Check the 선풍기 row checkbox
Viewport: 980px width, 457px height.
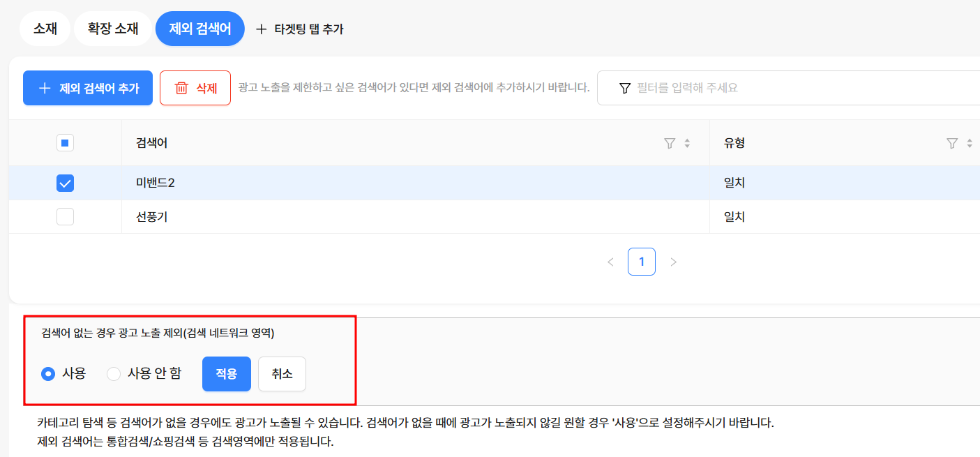click(x=65, y=217)
